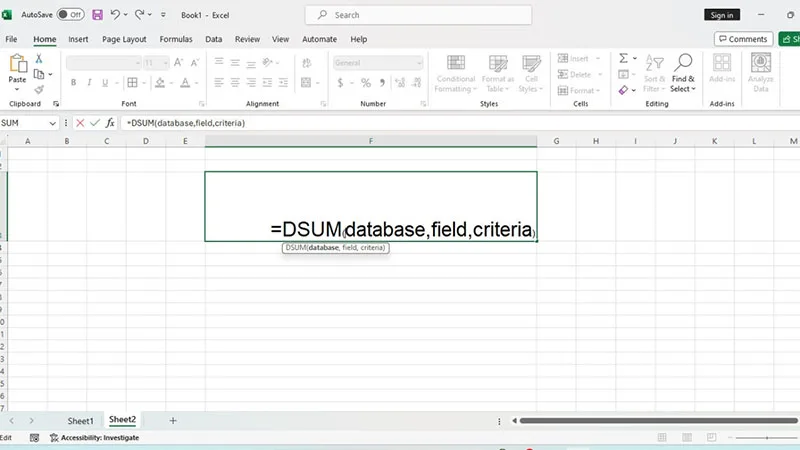Click the Save icon in title bar
The width and height of the screenshot is (800, 450).
click(97, 15)
